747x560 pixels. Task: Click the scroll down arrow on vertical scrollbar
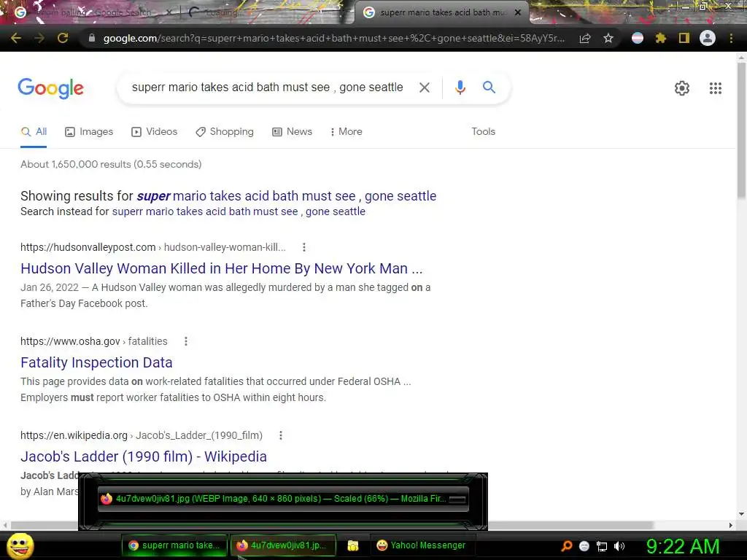741,514
